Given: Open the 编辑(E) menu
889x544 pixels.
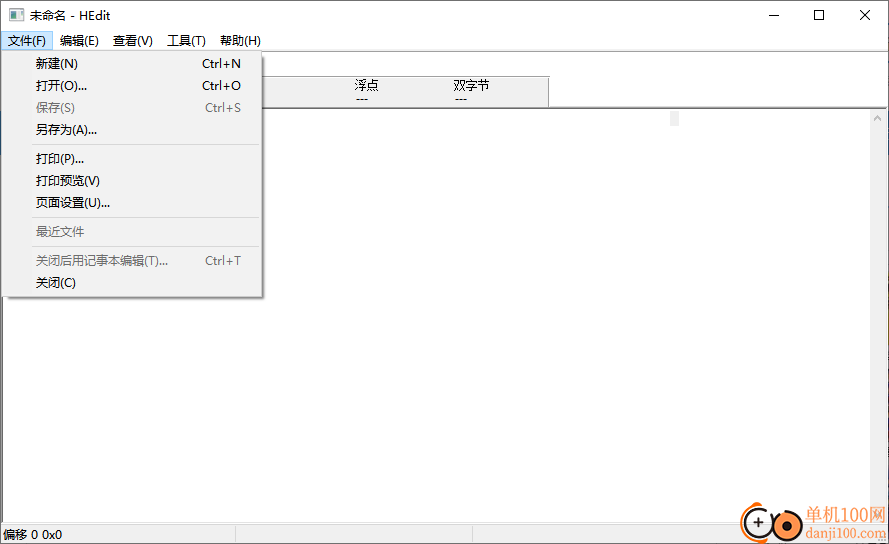Looking at the screenshot, I should tap(79, 41).
